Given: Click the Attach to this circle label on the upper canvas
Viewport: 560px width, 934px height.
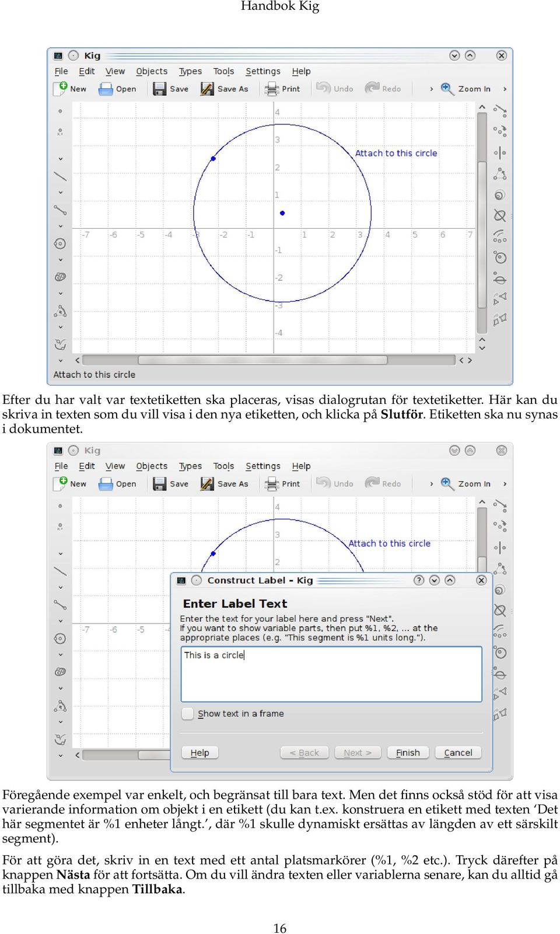Looking at the screenshot, I should pyautogui.click(x=396, y=153).
